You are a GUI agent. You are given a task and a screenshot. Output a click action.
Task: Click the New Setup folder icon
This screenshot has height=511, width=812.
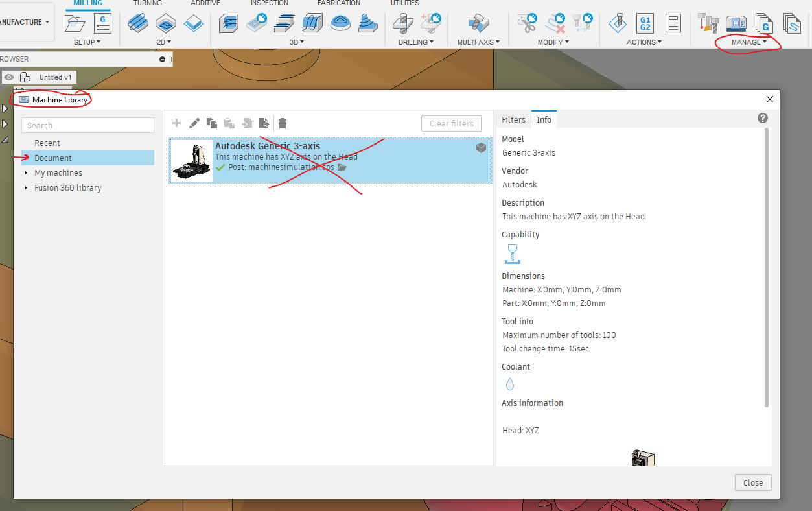click(x=76, y=24)
